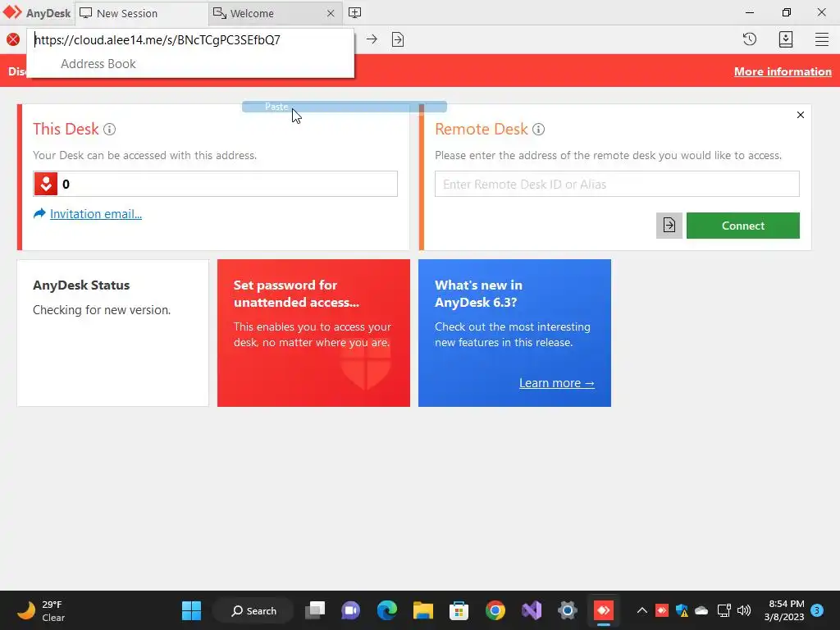The image size is (840, 630).
Task: Open File Explorer from the taskbar
Action: tap(422, 610)
